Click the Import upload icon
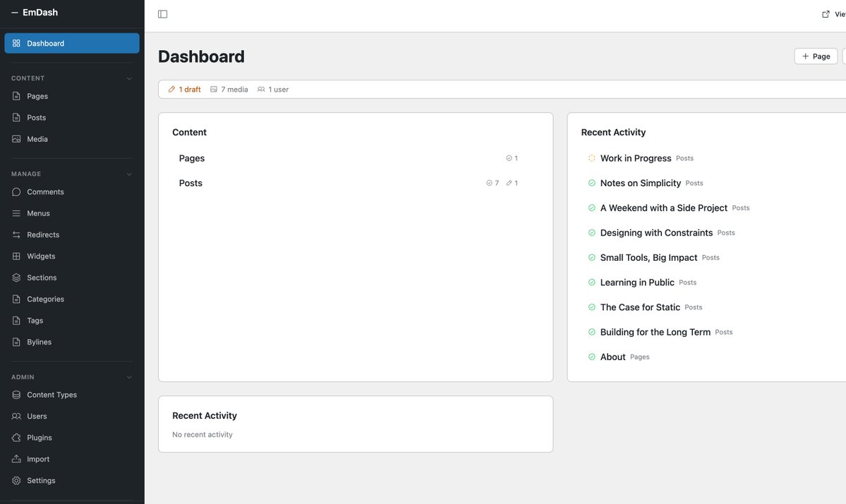The height and width of the screenshot is (504, 846). tap(16, 460)
